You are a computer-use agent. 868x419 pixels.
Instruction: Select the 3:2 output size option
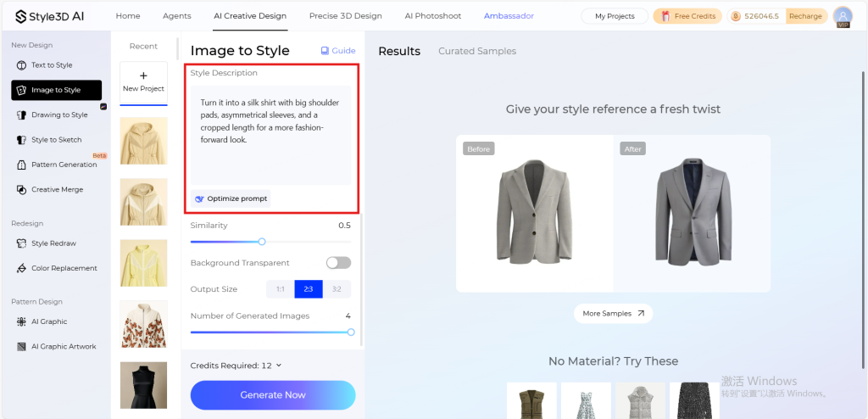[x=337, y=289]
